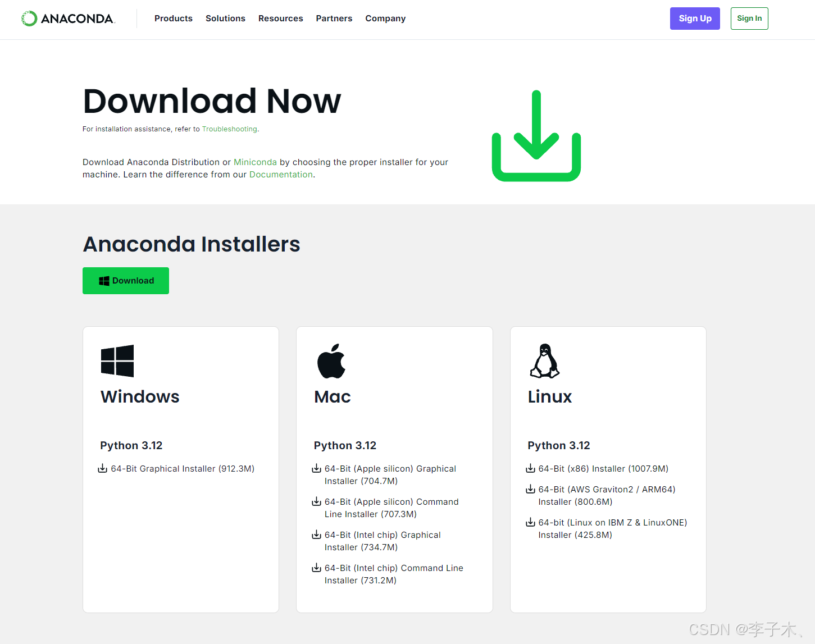The image size is (815, 644).
Task: Open the Troubleshooting link
Action: pyautogui.click(x=230, y=129)
